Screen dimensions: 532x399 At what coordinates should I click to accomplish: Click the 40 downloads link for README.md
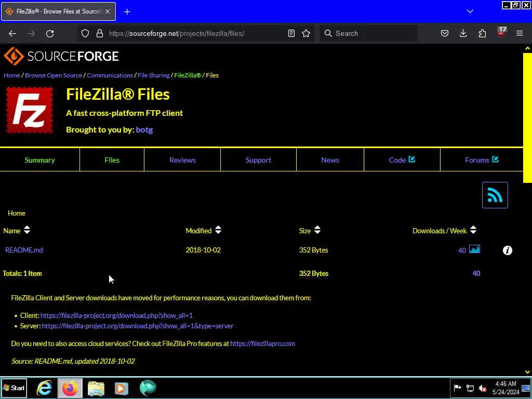(x=462, y=250)
